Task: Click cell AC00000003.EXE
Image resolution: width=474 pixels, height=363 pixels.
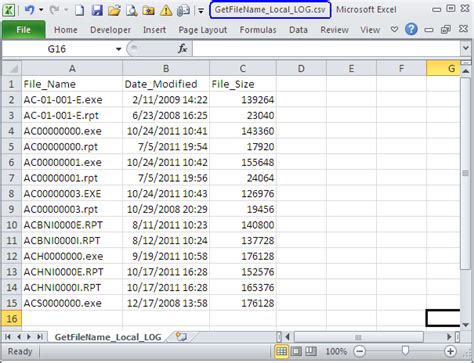Action: 72,194
